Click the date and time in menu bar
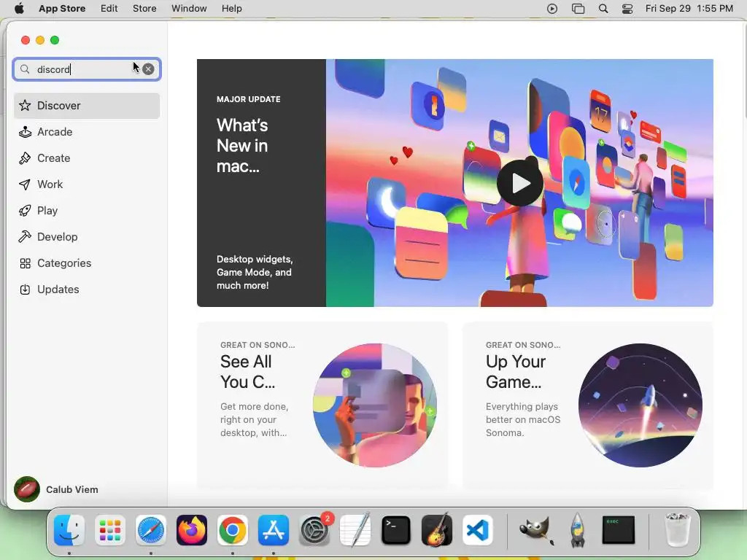 point(689,9)
